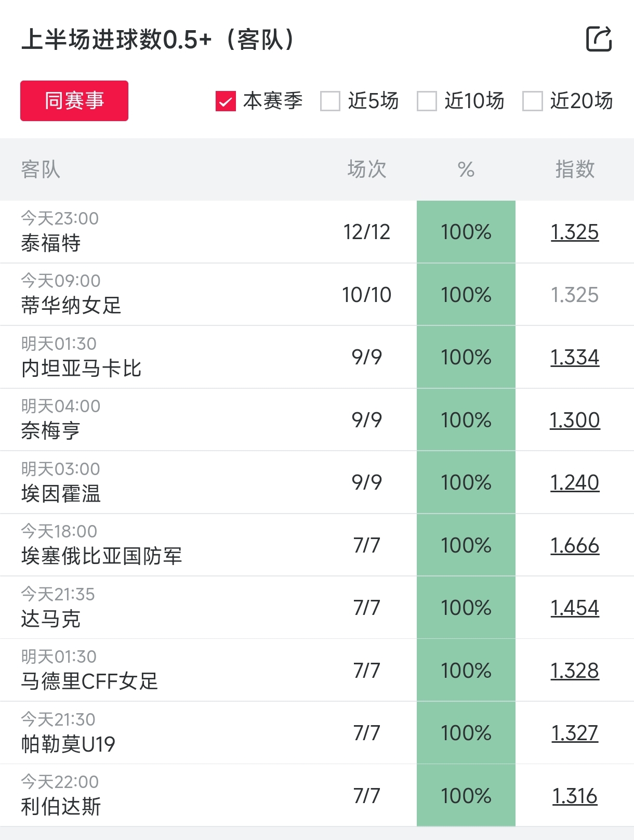Viewport: 634px width, 840px height.
Task: Open the 1.454 odds for 达马克
Action: 575,608
